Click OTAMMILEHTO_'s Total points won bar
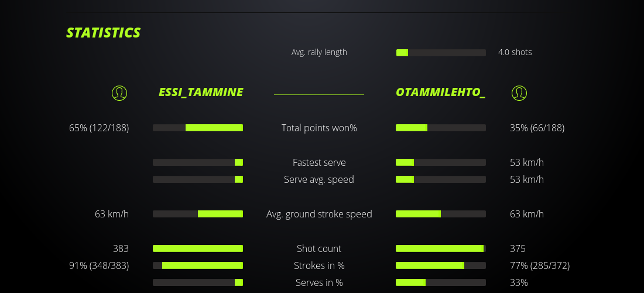The width and height of the screenshot is (644, 293). pyautogui.click(x=441, y=128)
